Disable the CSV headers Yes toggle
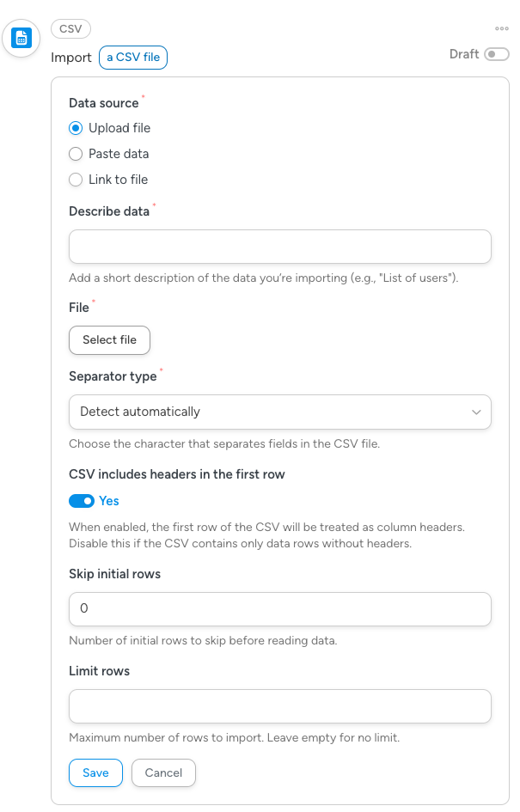The width and height of the screenshot is (520, 812). (83, 501)
